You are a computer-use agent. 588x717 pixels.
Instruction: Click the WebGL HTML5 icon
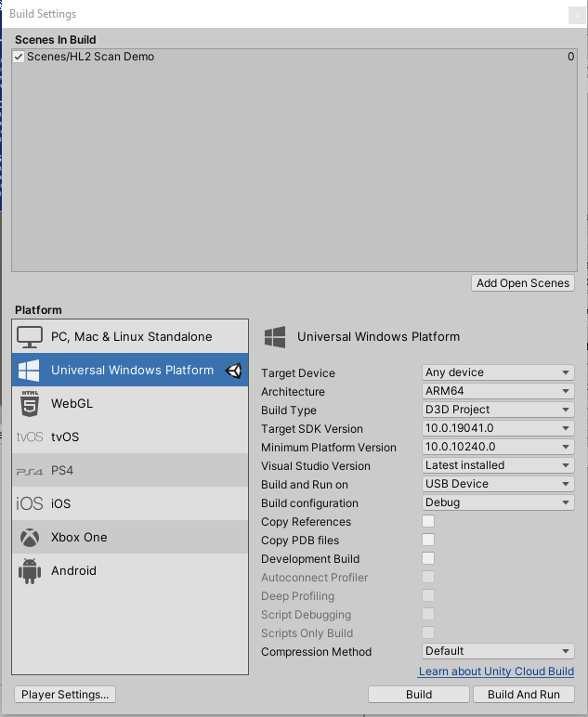[x=30, y=403]
